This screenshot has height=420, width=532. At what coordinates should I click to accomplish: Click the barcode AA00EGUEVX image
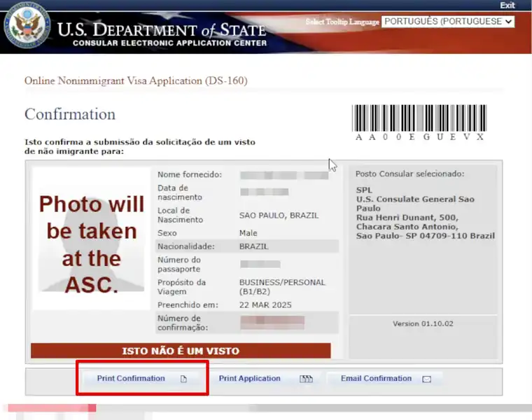[419, 122]
